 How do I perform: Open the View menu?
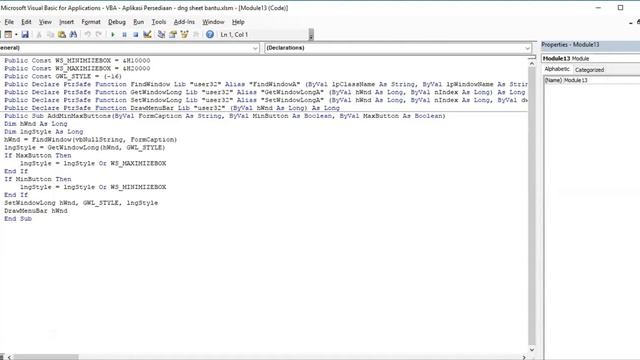pyautogui.click(x=45, y=22)
